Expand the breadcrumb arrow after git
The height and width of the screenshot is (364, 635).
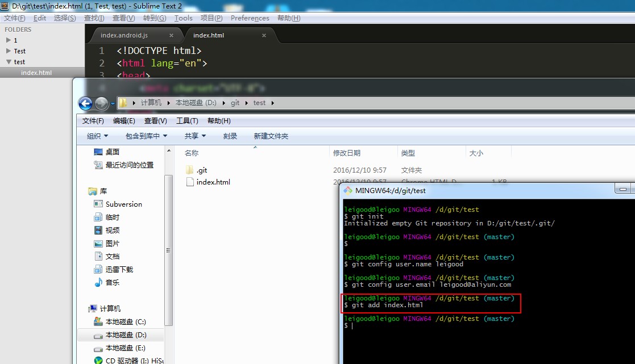click(x=246, y=103)
